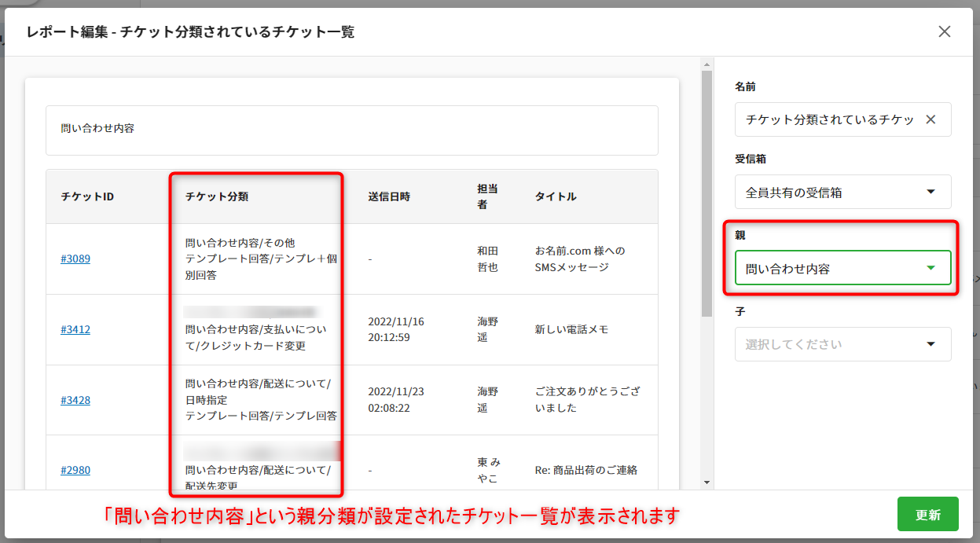
Task: Open ticket #2980 link
Action: pyautogui.click(x=75, y=470)
